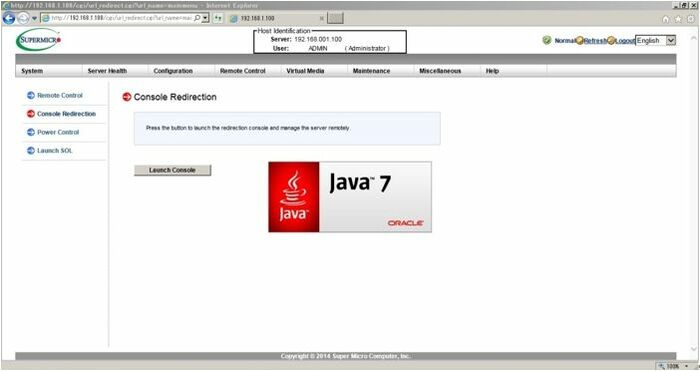Image resolution: width=700 pixels, height=371 pixels.
Task: Open the browser tools gear icon
Action: point(691,19)
